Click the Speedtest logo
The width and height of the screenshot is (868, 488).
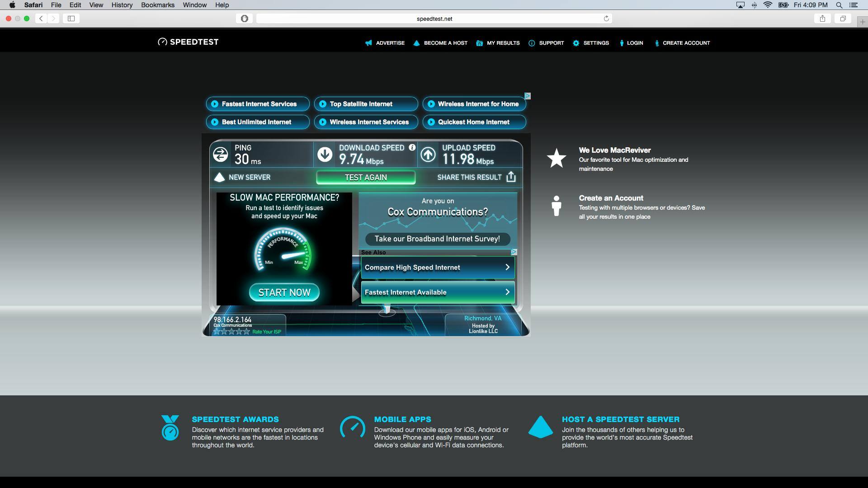(x=188, y=42)
